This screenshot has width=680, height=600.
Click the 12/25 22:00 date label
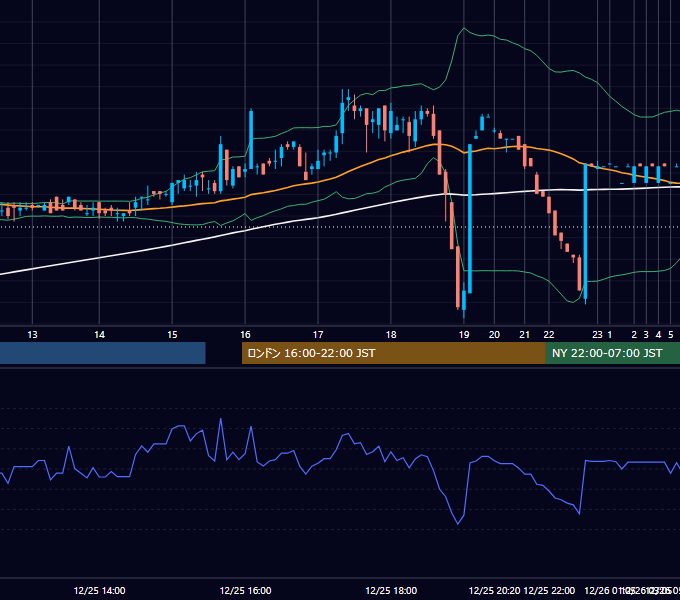tap(549, 591)
